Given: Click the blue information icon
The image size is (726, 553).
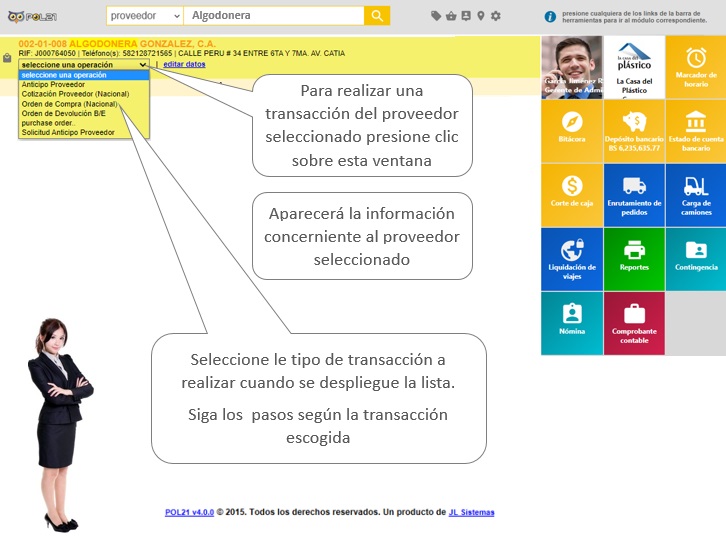Looking at the screenshot, I should 550,17.
